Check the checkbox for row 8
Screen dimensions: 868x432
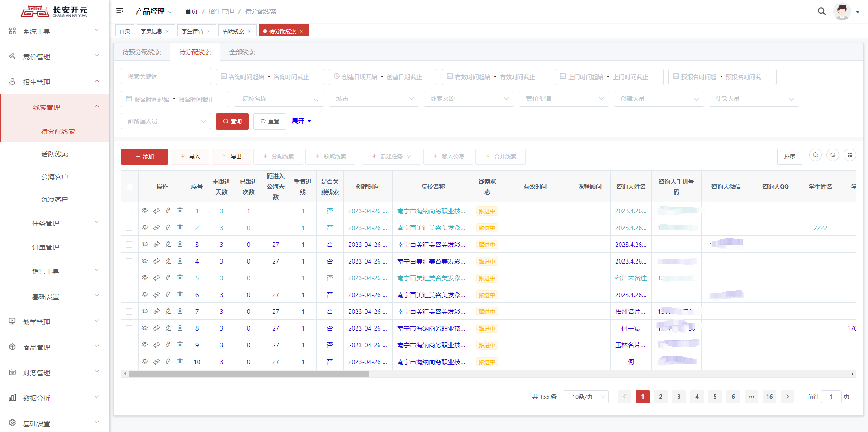[x=129, y=328]
